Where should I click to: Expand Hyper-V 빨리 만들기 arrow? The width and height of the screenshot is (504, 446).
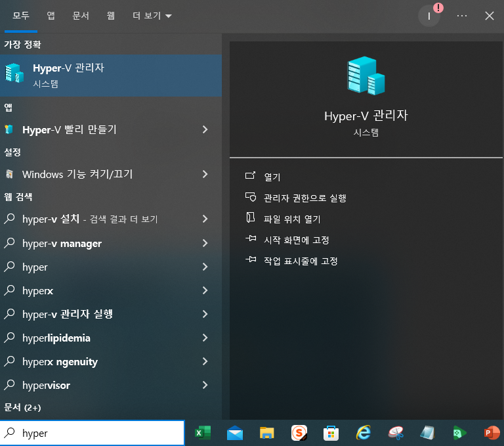tap(205, 129)
